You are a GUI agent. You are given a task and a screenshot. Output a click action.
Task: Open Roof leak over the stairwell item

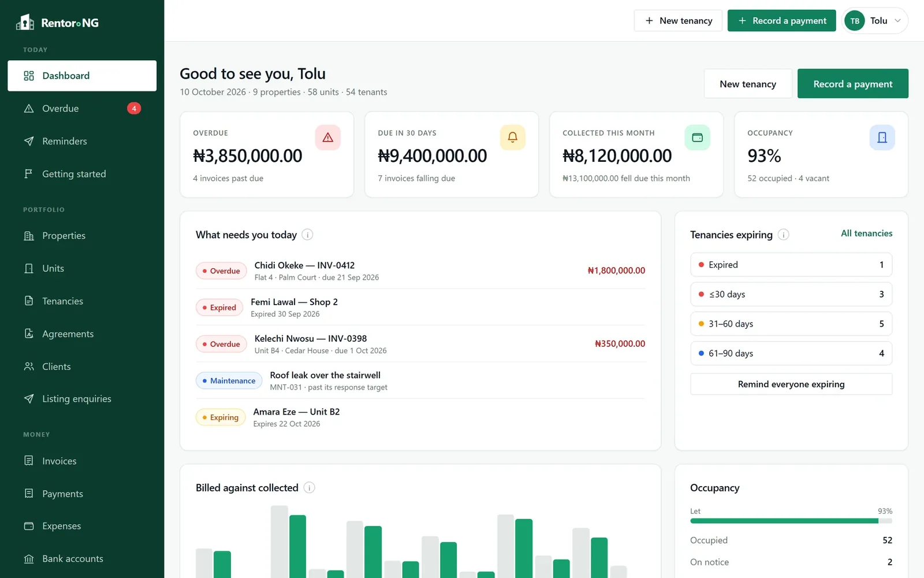tap(420, 380)
